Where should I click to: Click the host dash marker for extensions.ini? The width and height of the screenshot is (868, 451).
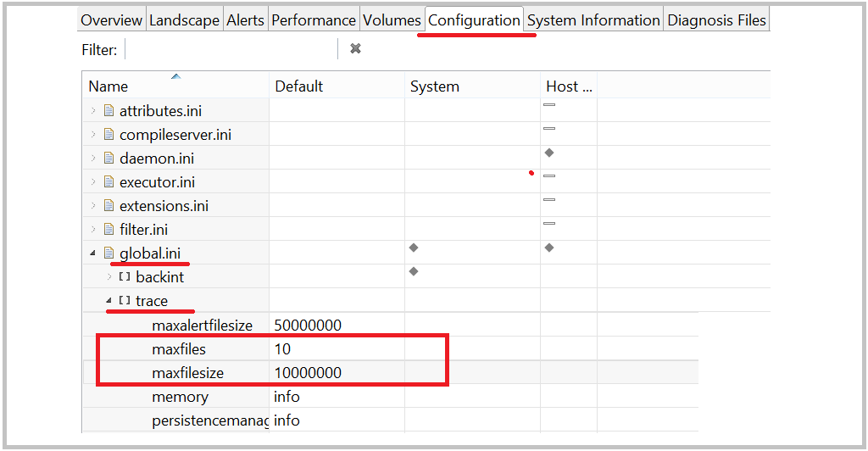pos(549,200)
